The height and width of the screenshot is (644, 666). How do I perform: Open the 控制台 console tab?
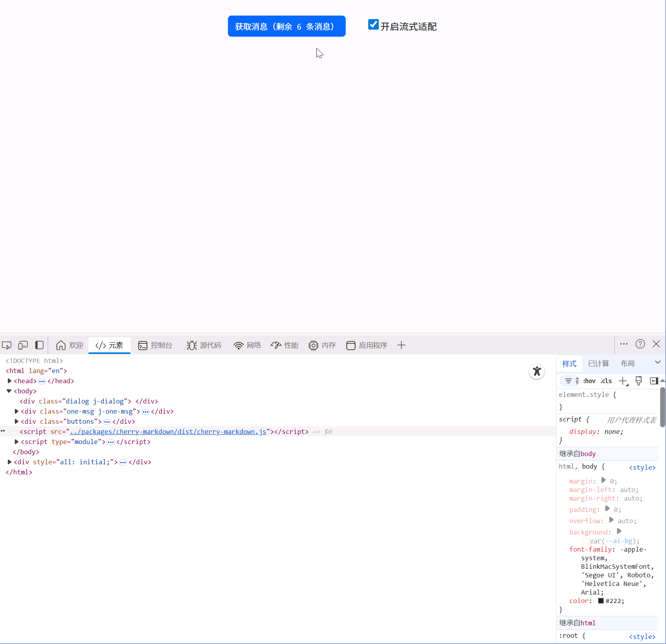coord(155,345)
